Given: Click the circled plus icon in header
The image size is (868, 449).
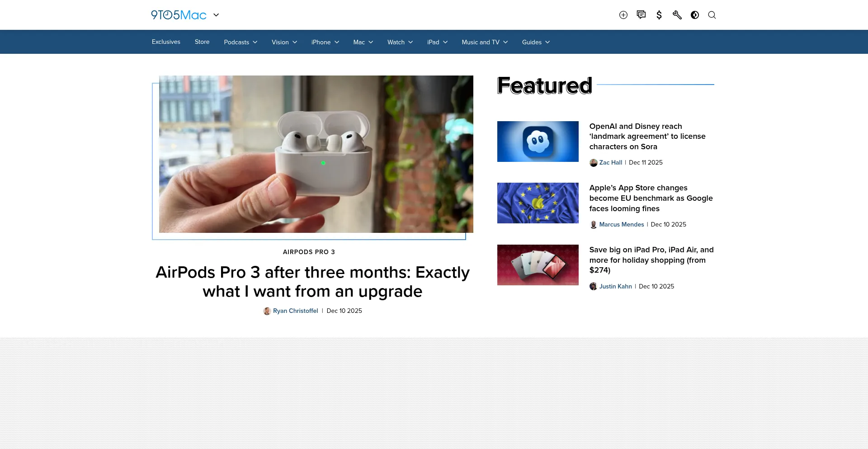Looking at the screenshot, I should click(x=623, y=15).
